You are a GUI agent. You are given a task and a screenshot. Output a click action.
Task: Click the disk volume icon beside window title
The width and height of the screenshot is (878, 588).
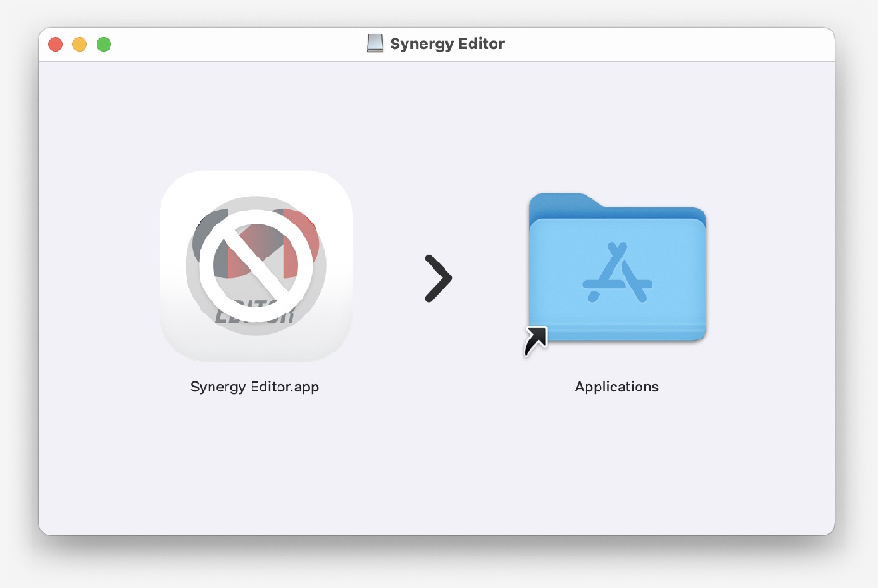tap(375, 43)
